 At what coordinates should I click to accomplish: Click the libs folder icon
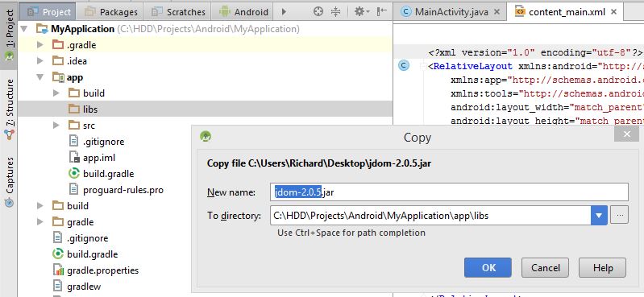[x=74, y=109]
